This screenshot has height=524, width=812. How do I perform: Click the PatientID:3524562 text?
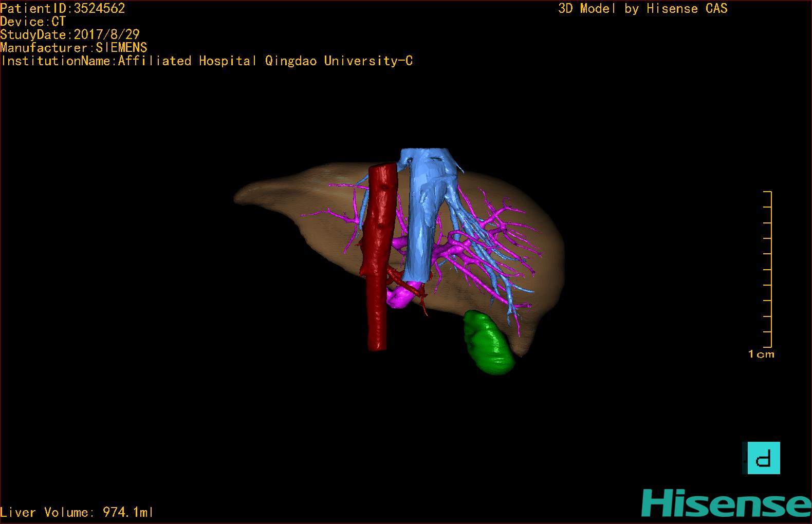[x=63, y=8]
